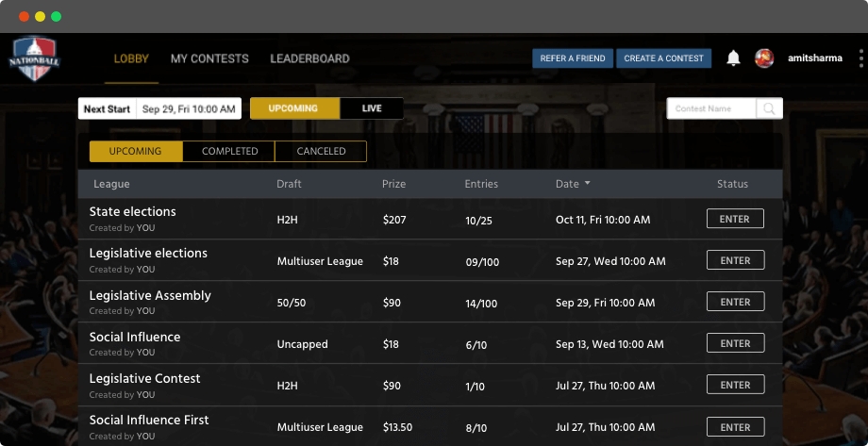Open amitsharma username menu
Screen dimensions: 868x446
pyautogui.click(x=815, y=58)
